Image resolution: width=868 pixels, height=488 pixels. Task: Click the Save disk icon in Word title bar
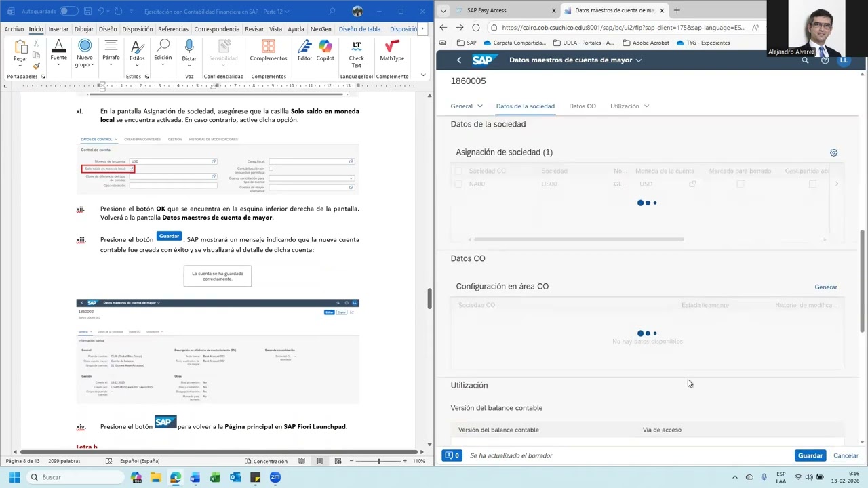(86, 12)
